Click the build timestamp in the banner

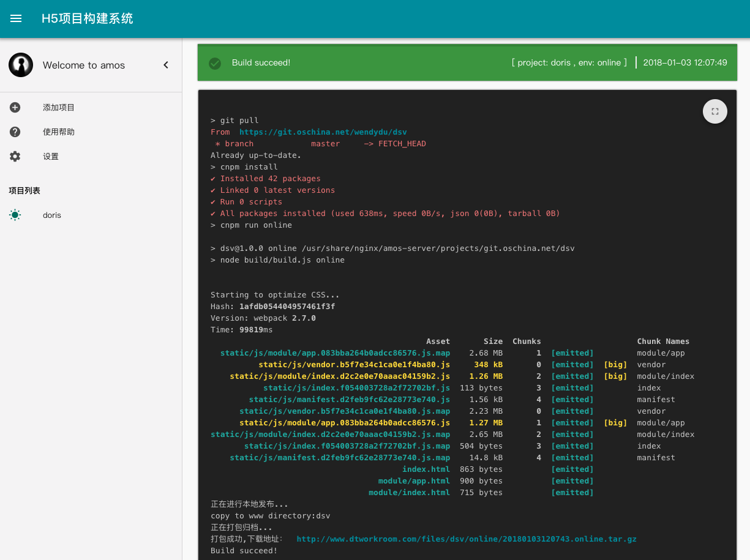click(685, 62)
